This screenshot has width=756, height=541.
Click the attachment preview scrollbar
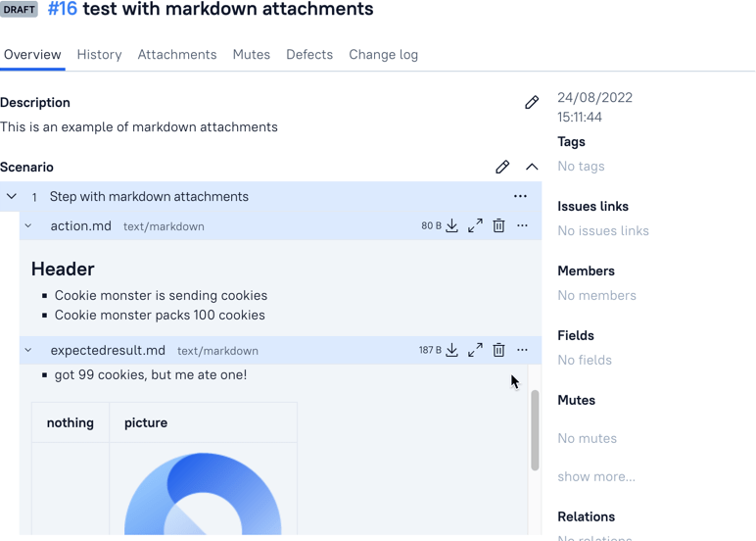click(x=535, y=429)
